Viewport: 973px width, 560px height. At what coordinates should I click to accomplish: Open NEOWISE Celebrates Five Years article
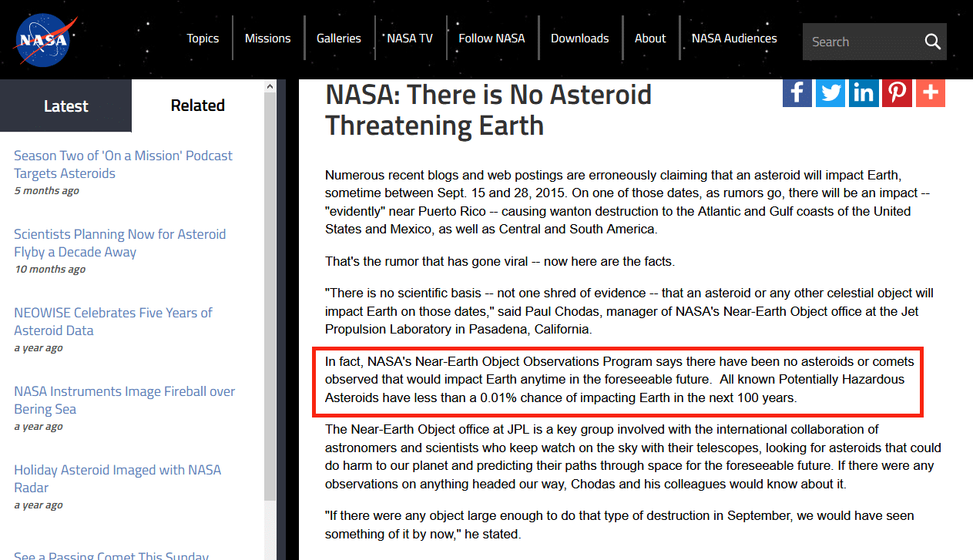(112, 321)
